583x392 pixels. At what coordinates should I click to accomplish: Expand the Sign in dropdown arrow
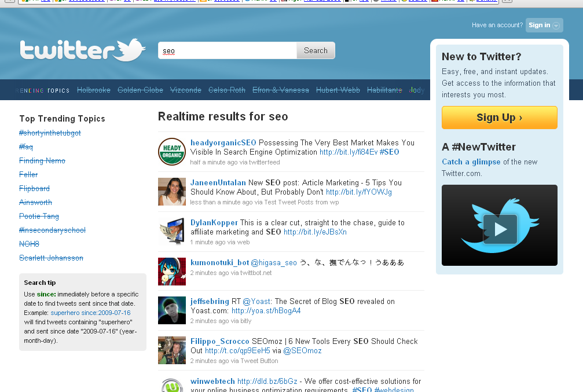(x=556, y=25)
